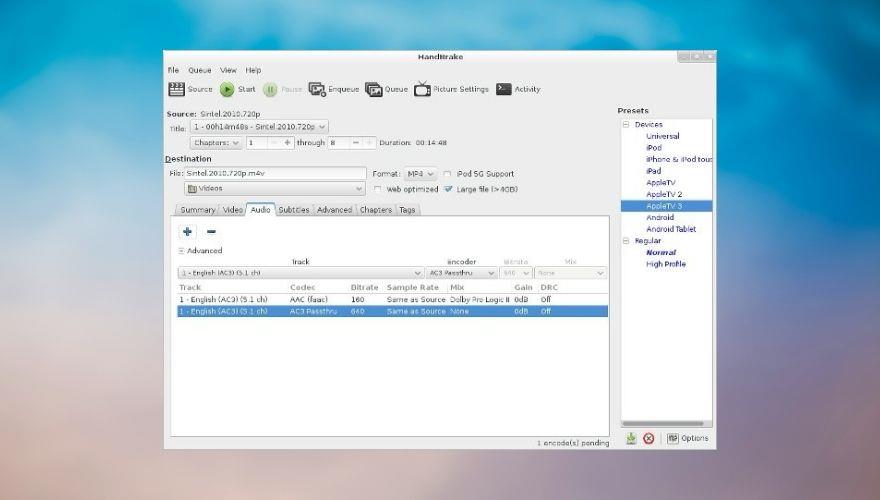Image resolution: width=880 pixels, height=500 pixels.
Task: Open the Queue window icon
Action: coord(374,89)
